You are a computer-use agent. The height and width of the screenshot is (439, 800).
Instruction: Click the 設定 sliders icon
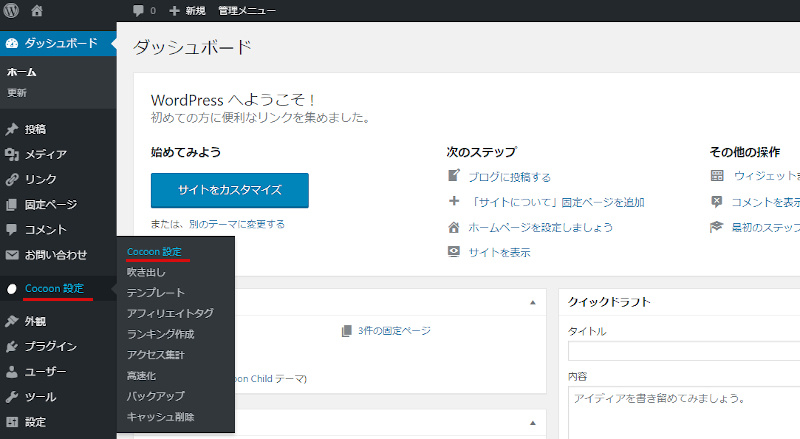tap(12, 422)
